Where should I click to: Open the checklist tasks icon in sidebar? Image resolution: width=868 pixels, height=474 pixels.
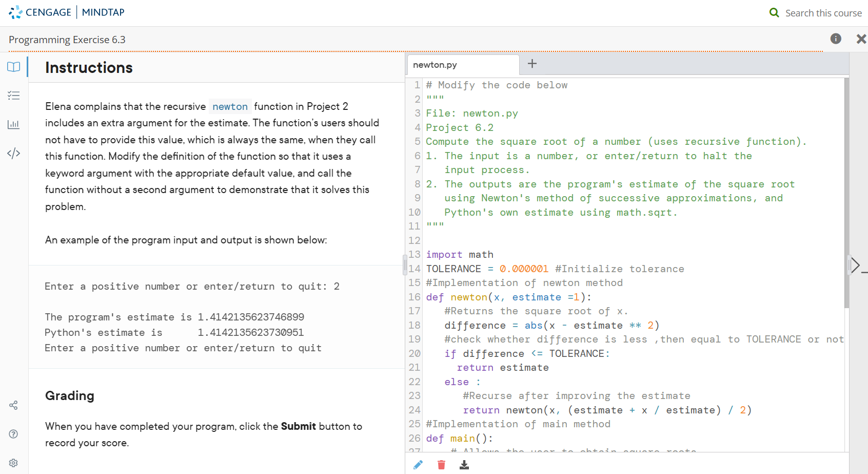click(x=14, y=96)
